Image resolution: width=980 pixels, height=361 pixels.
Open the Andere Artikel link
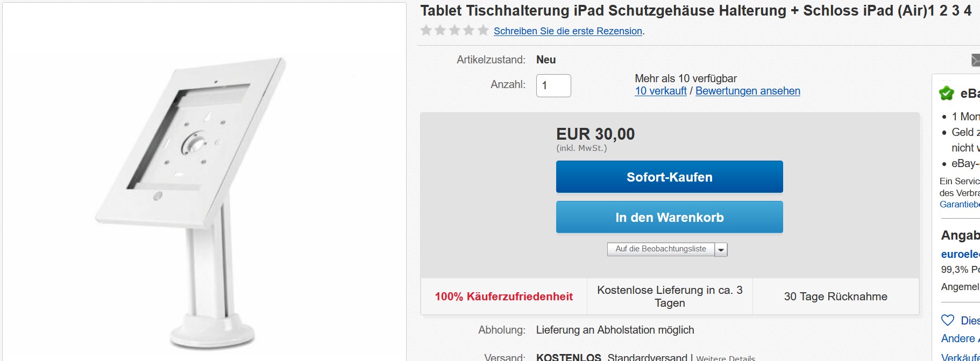(961, 338)
